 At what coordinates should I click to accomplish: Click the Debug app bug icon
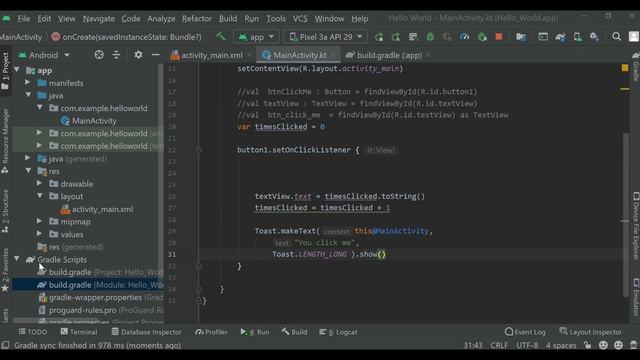(430, 37)
